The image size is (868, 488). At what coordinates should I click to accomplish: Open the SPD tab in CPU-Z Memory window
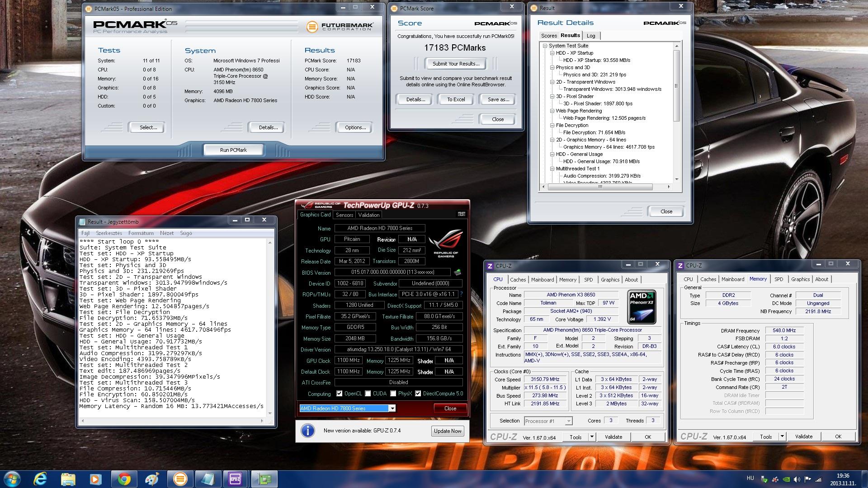[x=778, y=279]
